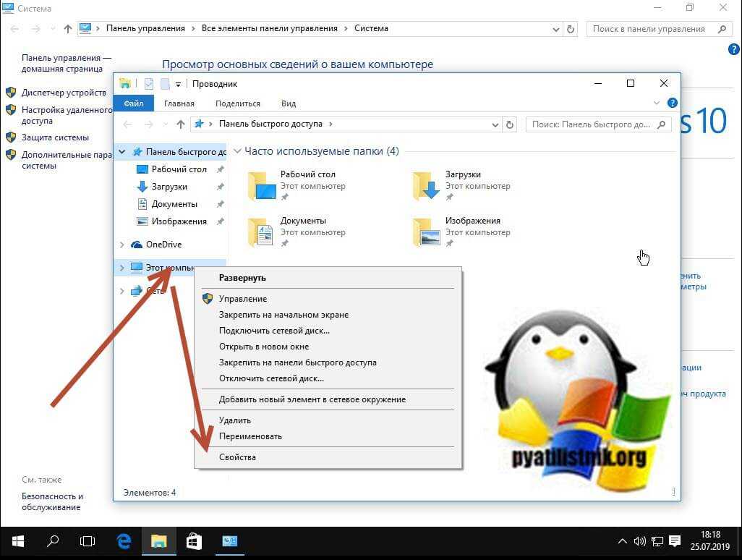Select Свойства in context menu

(237, 457)
